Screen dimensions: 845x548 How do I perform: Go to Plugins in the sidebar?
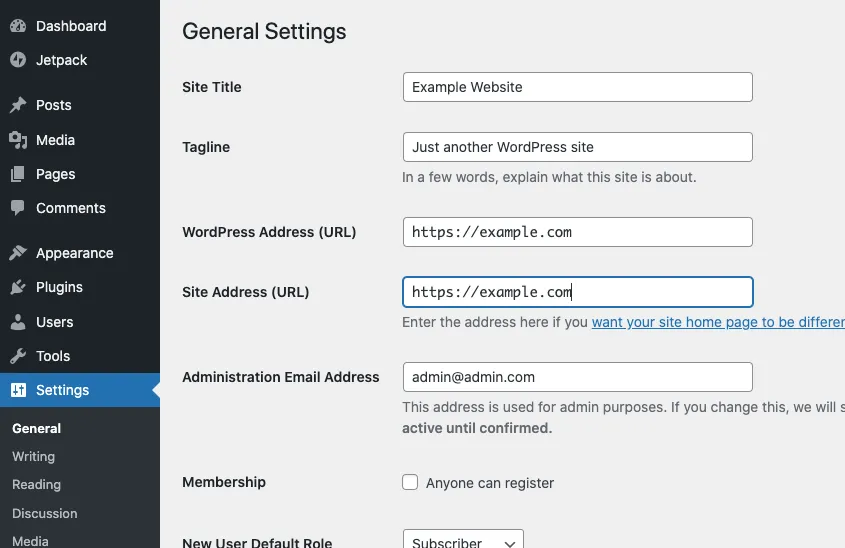pos(59,287)
